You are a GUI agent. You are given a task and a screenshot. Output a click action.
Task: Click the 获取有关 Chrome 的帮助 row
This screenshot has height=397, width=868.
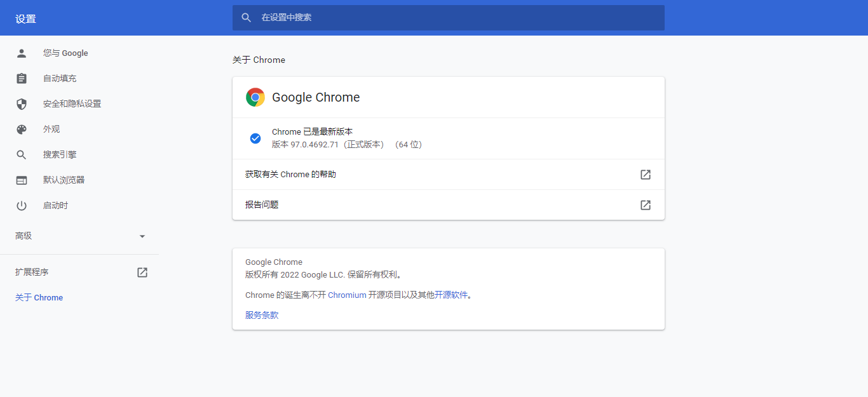(449, 175)
